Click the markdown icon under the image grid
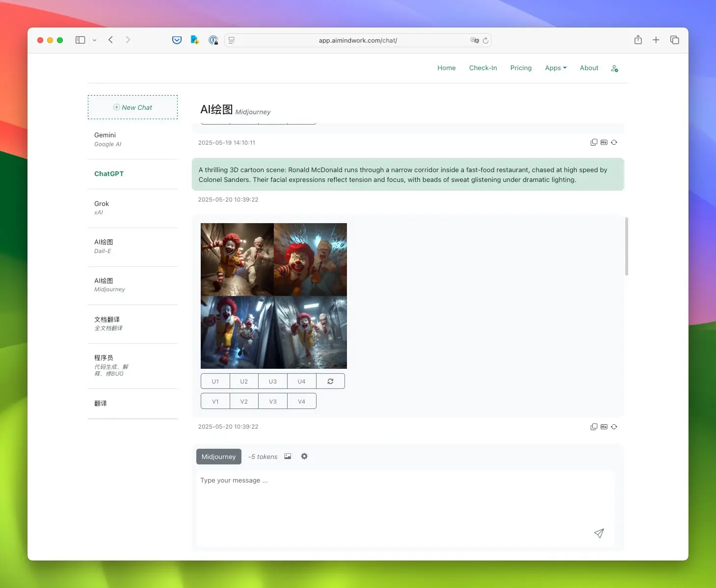This screenshot has height=588, width=716. click(x=604, y=427)
